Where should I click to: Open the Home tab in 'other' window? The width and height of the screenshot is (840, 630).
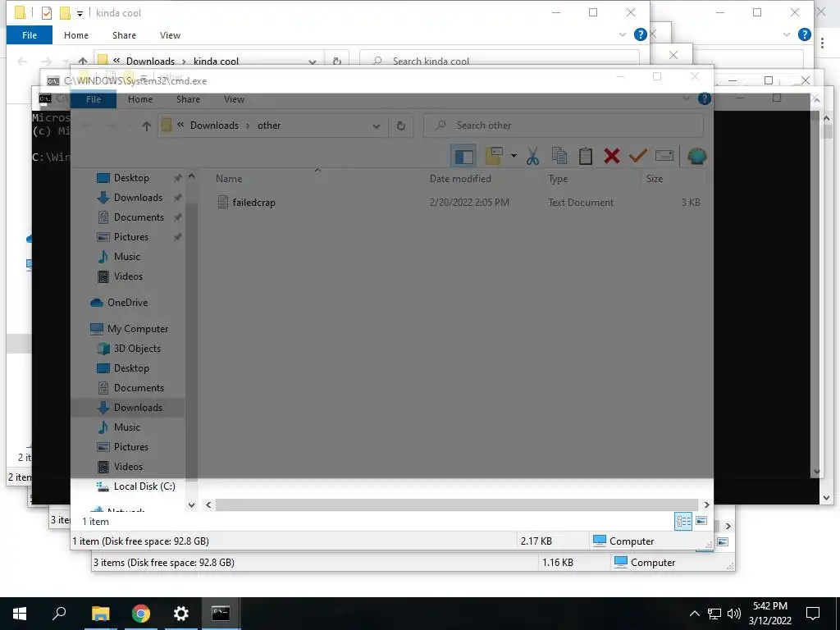(140, 99)
